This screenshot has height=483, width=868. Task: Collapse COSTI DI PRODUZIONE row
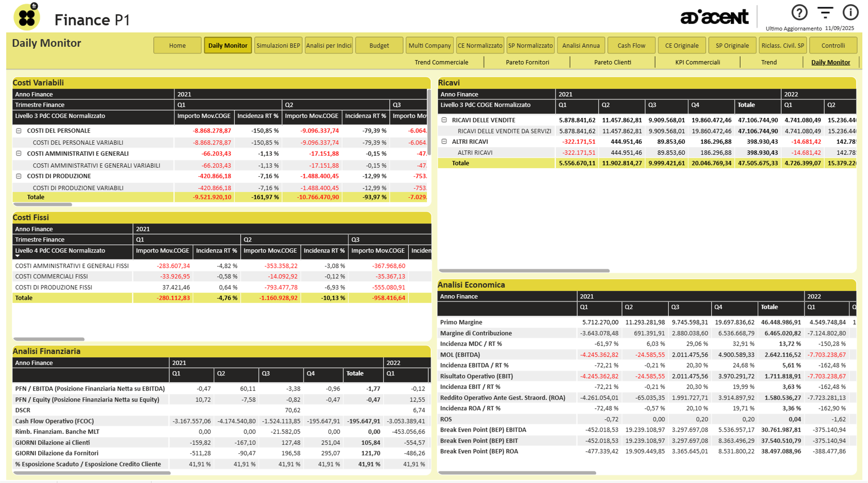click(x=19, y=176)
